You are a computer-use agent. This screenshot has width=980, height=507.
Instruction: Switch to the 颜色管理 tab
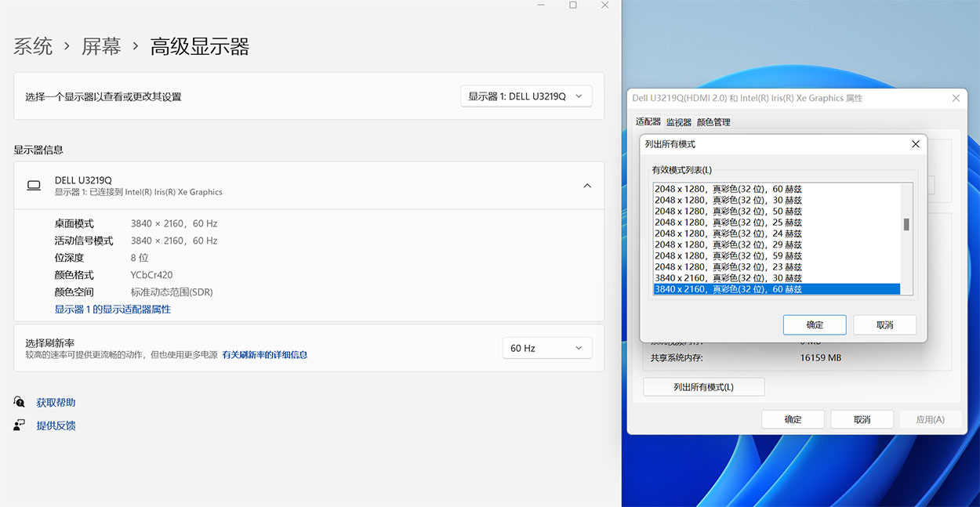coord(714,121)
